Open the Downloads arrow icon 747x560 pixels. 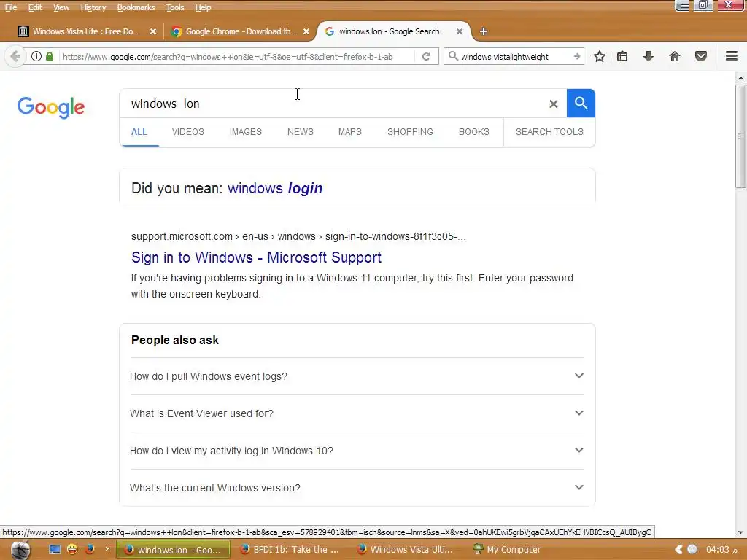click(648, 57)
